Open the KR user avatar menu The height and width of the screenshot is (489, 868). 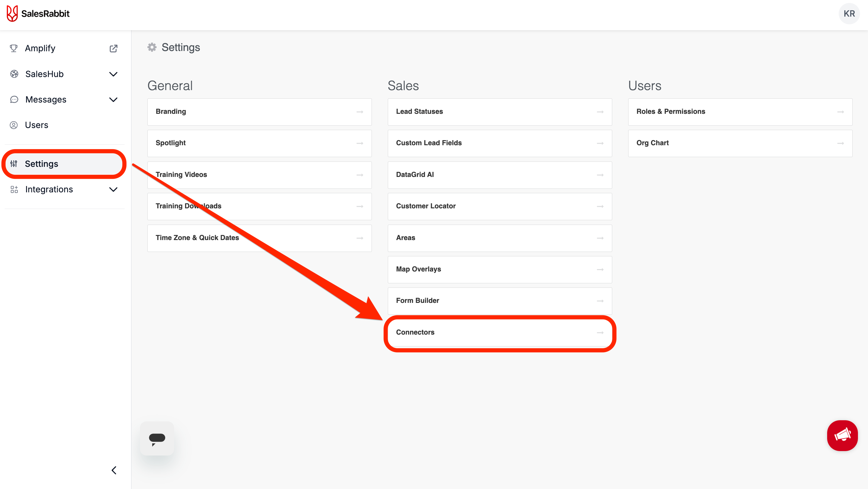(849, 14)
